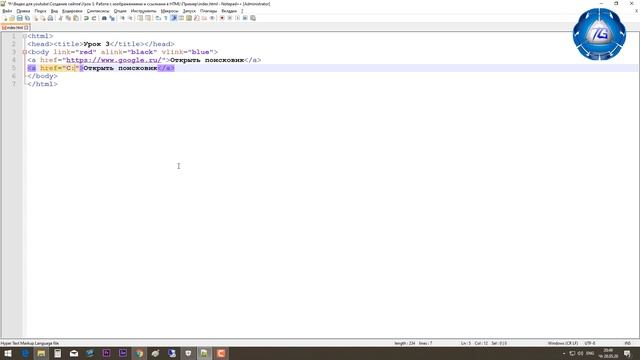Open Replace dialog from toolbar
Screen dimensions: 640x360
point(112,18)
